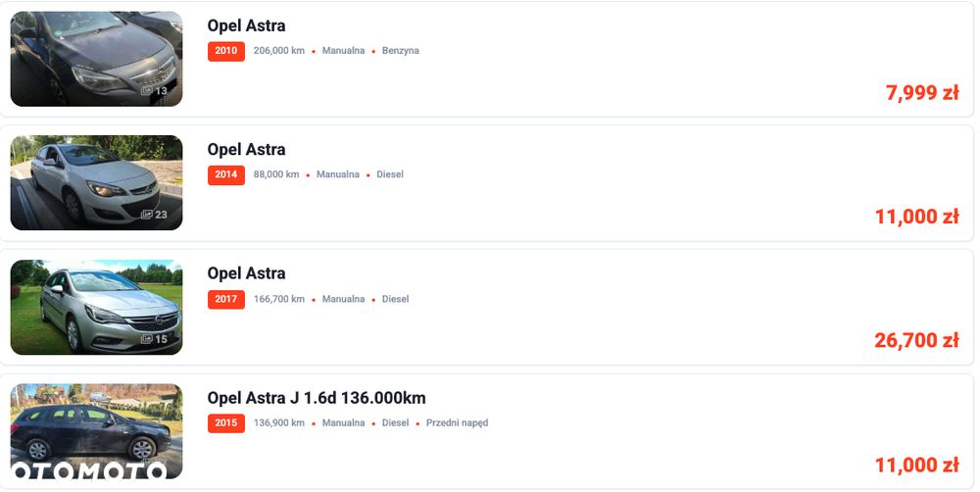Click 'Manualna' in the 2017 Astra row
The height and width of the screenshot is (492, 980).
[x=343, y=299]
